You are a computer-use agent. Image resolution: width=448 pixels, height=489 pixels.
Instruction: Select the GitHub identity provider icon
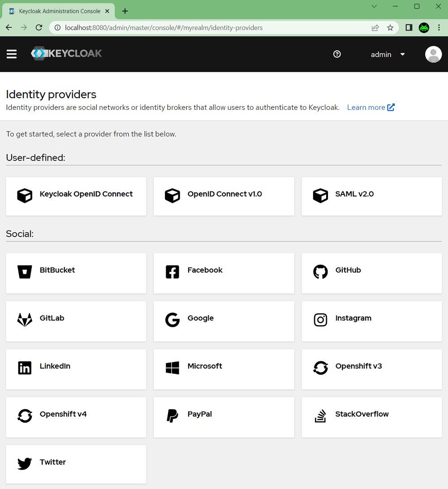pos(320,271)
